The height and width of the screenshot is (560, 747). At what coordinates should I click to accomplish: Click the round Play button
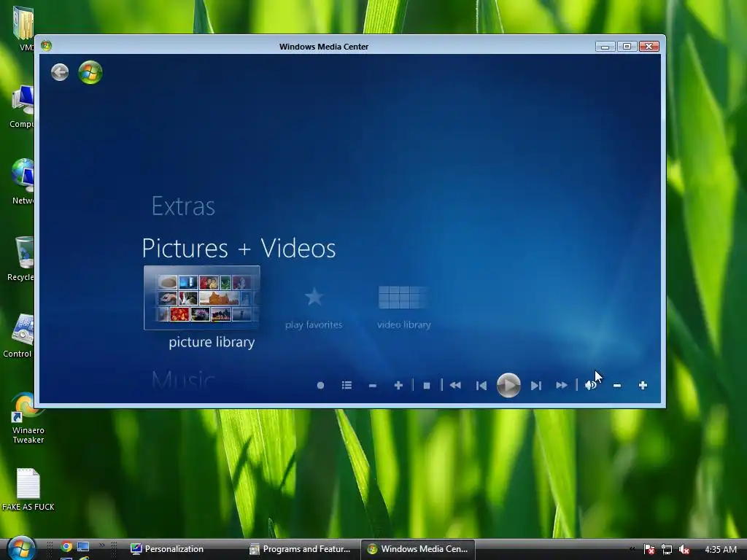pyautogui.click(x=508, y=385)
